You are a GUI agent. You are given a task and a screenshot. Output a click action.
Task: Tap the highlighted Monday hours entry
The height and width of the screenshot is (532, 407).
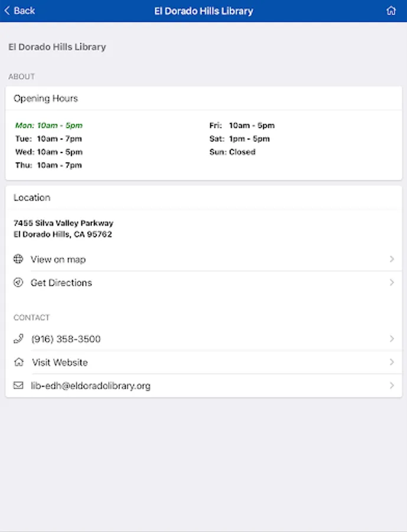click(49, 125)
